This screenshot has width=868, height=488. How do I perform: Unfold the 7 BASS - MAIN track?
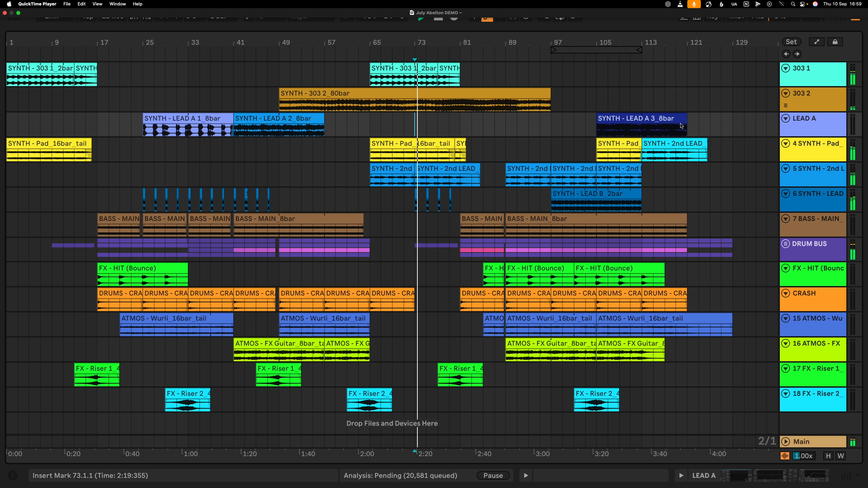pyautogui.click(x=786, y=219)
